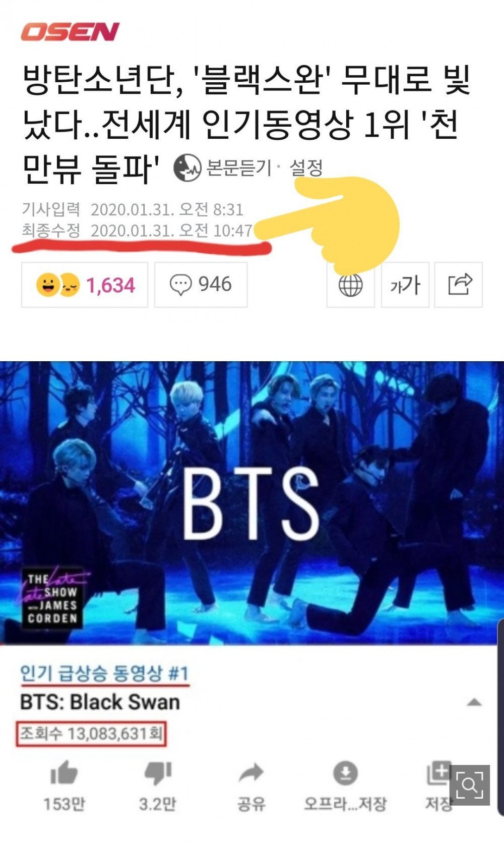Open 설정 settings next to 본문듣기
This screenshot has width=504, height=843.
click(x=306, y=168)
